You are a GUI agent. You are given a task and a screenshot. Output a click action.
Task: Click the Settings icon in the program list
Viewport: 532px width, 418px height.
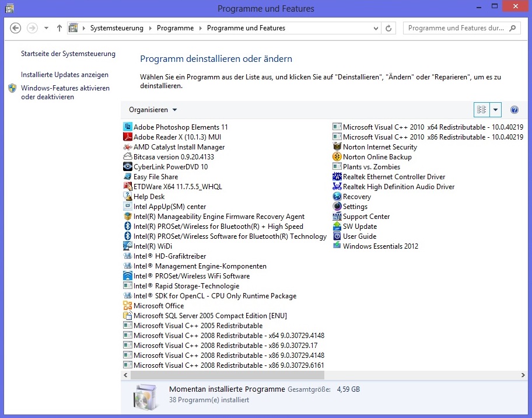coord(337,207)
